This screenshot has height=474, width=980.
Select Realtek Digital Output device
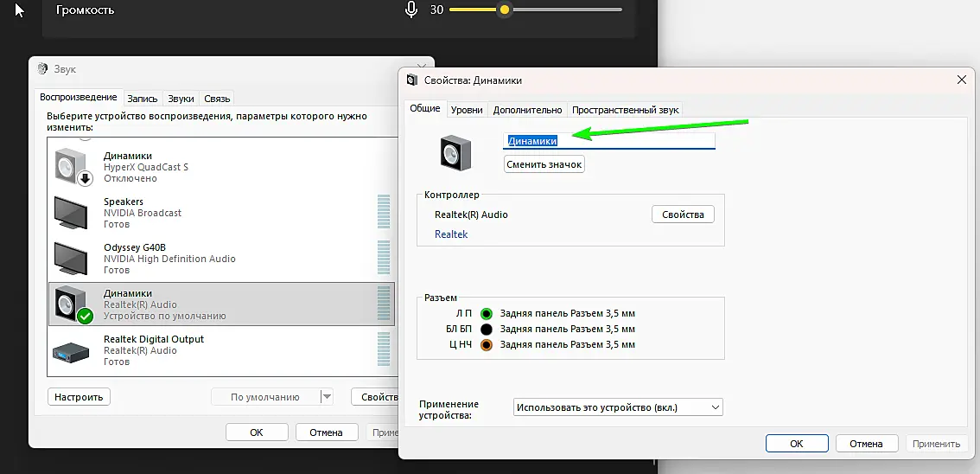point(221,350)
